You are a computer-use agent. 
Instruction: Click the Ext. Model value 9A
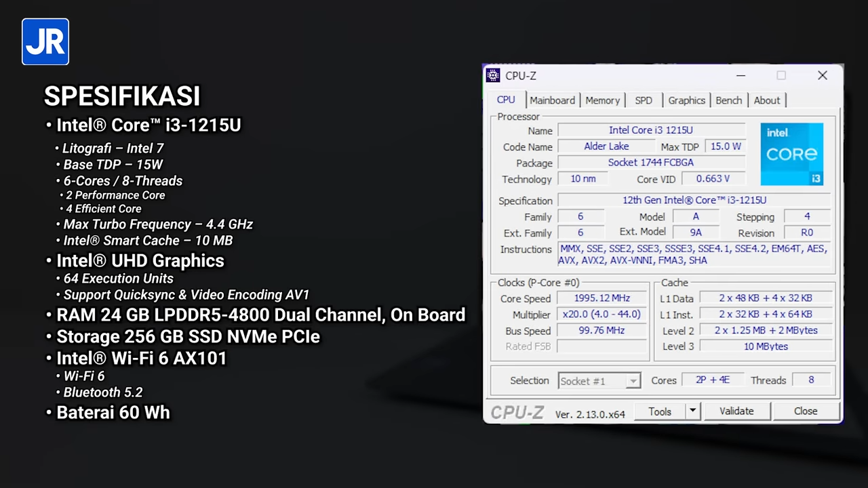696,232
